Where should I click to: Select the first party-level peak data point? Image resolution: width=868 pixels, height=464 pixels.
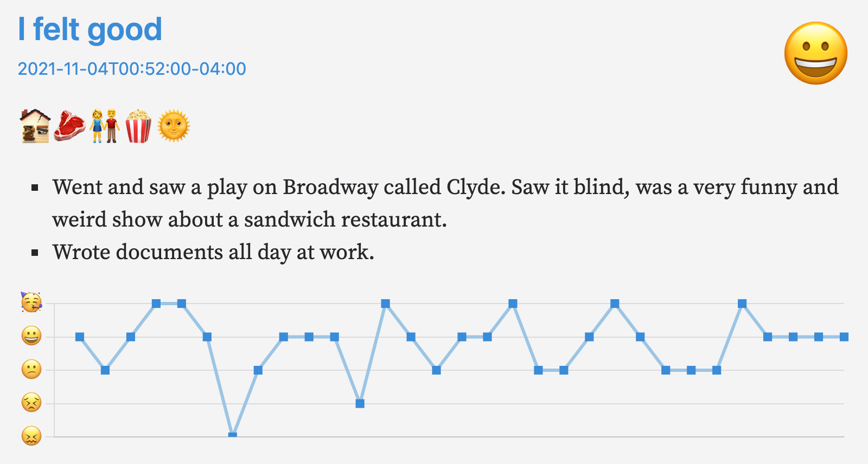(156, 304)
